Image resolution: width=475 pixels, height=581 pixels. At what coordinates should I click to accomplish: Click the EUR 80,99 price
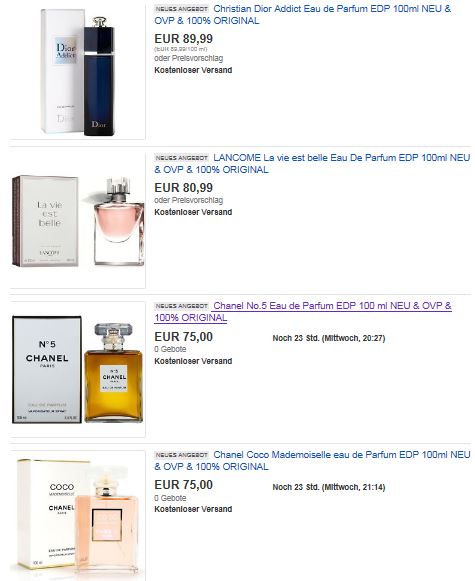183,187
